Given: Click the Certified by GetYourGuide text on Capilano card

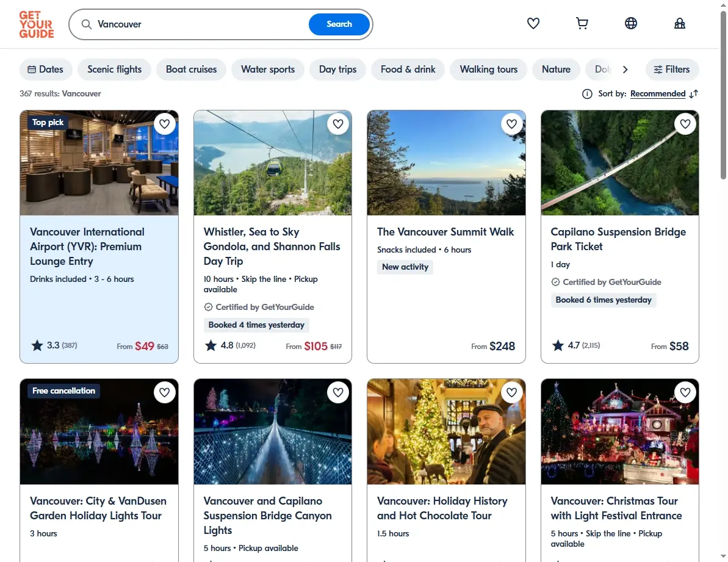Looking at the screenshot, I should (x=612, y=282).
